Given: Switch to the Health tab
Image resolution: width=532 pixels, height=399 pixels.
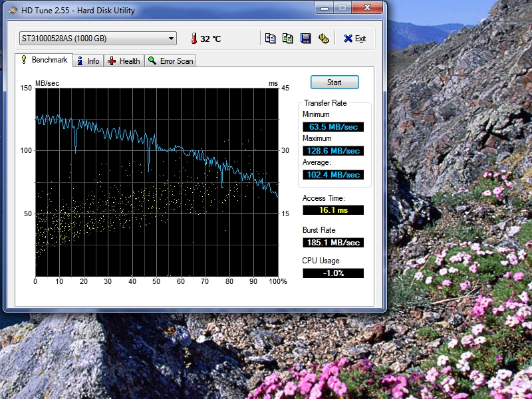Looking at the screenshot, I should point(124,61).
